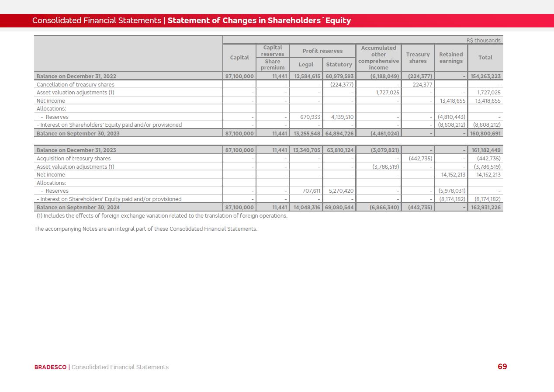
Task: Click the 'Total' column header
Action: coord(485,58)
